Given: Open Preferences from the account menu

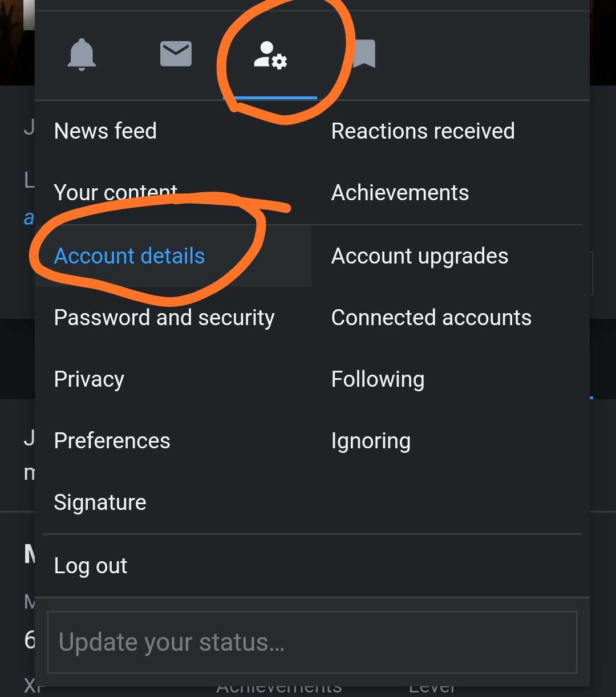Looking at the screenshot, I should coord(112,441).
